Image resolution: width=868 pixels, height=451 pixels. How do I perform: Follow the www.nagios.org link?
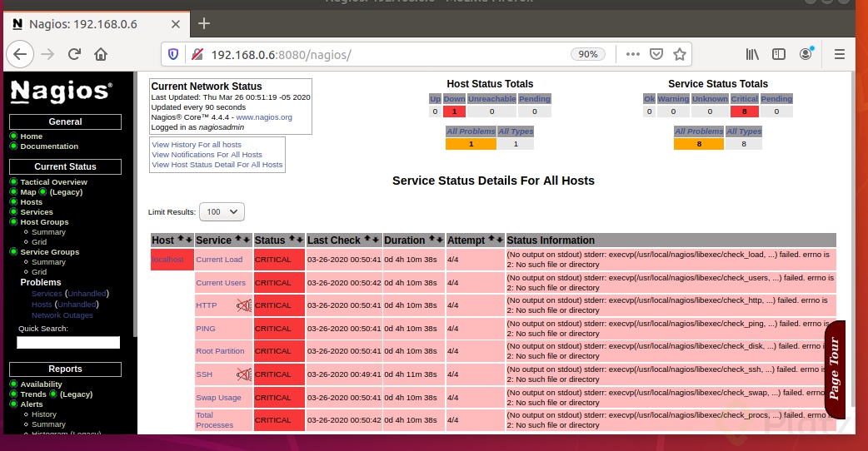[x=264, y=117]
